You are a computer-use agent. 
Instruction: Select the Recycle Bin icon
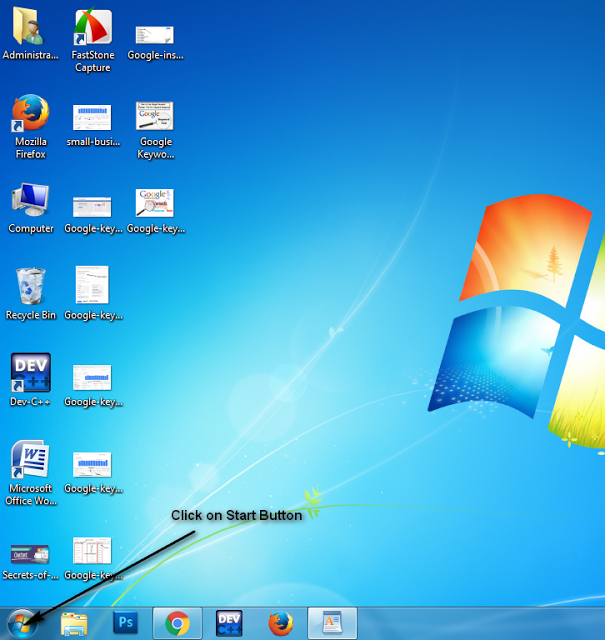(31, 294)
